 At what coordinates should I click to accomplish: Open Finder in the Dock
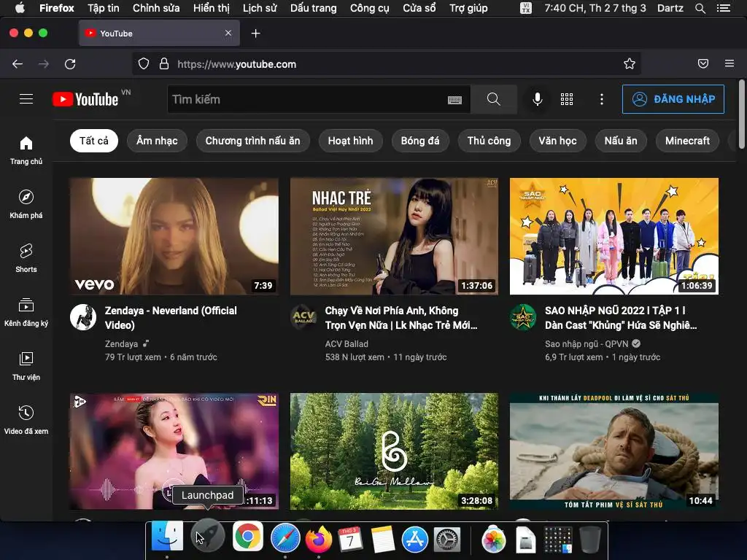click(x=167, y=537)
